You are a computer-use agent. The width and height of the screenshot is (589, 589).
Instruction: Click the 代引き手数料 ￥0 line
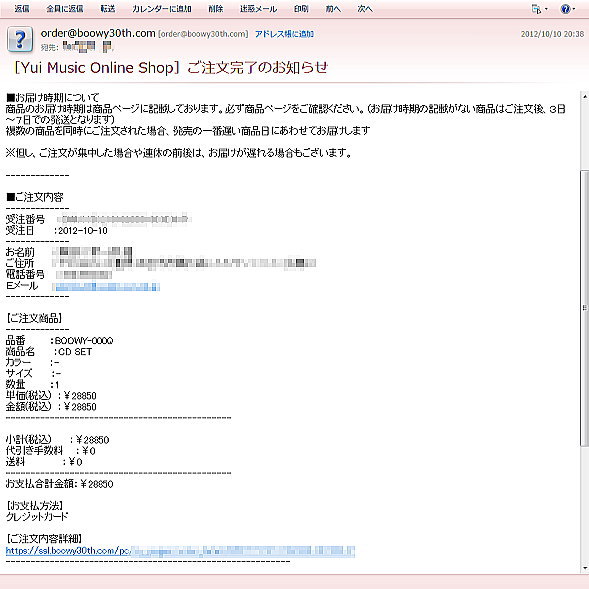tap(51, 451)
